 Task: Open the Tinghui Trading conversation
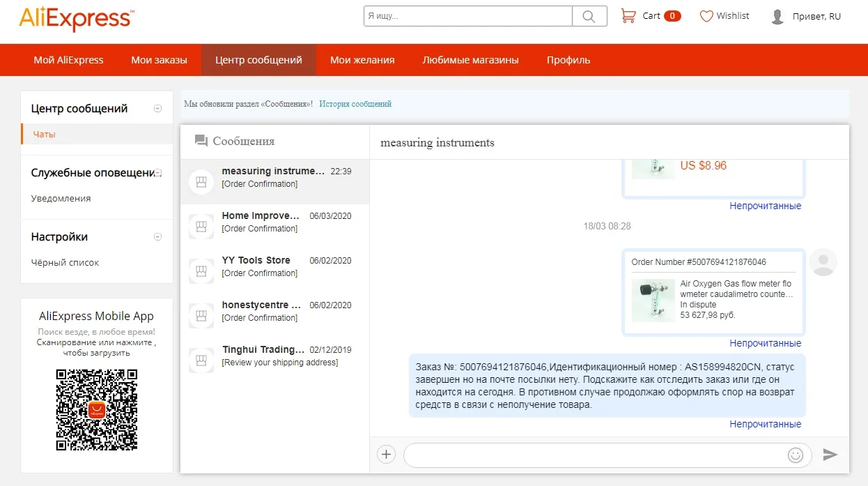tap(274, 360)
